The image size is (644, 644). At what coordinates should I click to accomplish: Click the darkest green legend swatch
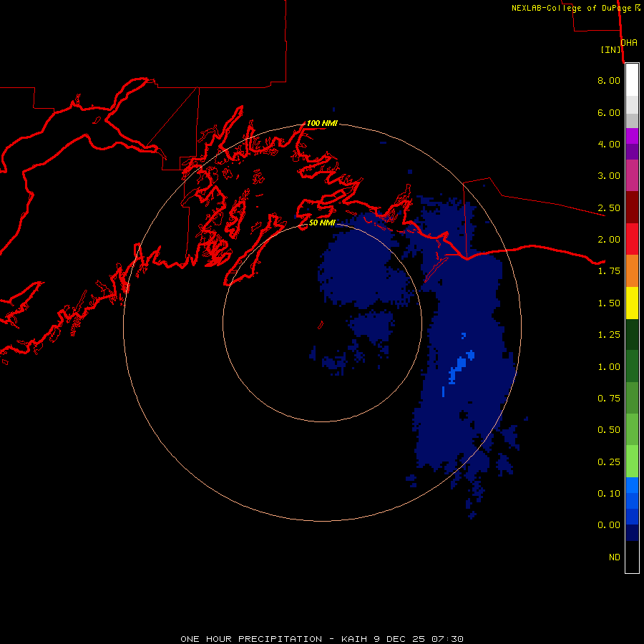point(632,335)
